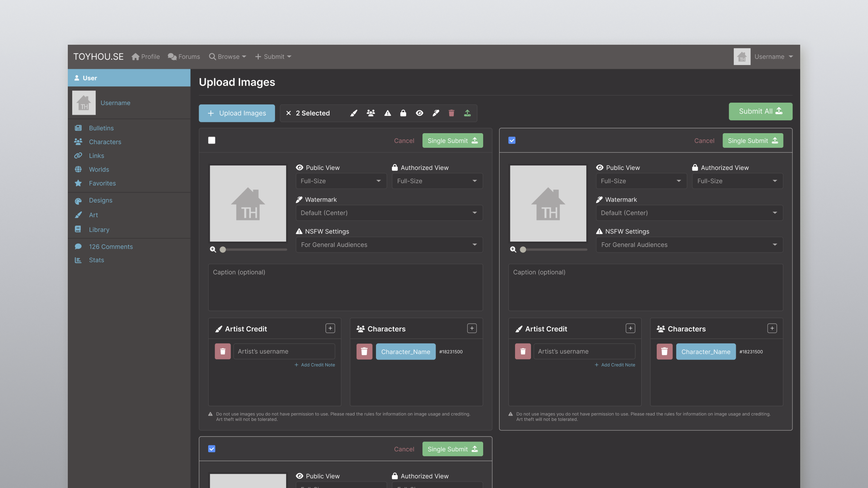Click the green bulk submit upload icon
The image size is (868, 488).
click(x=467, y=113)
